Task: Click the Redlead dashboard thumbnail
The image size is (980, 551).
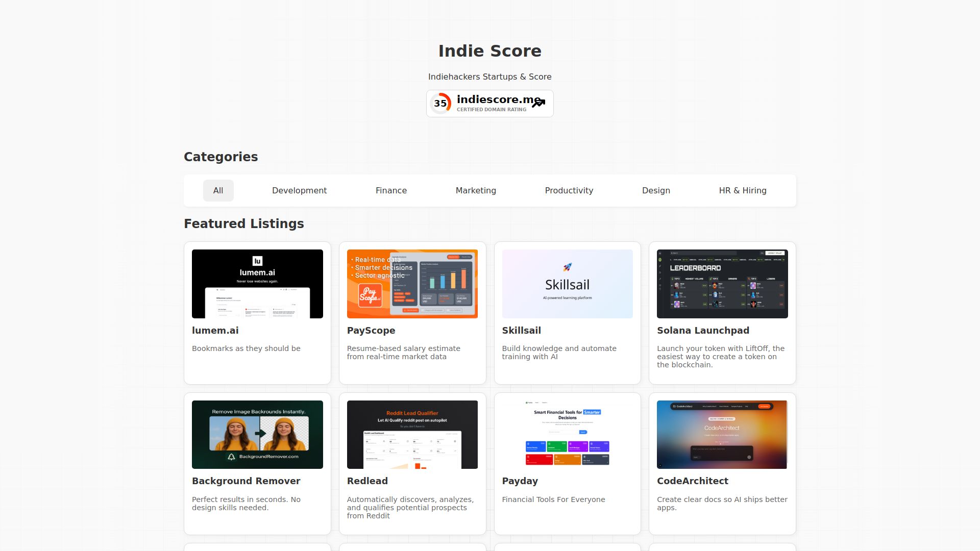Action: click(412, 435)
